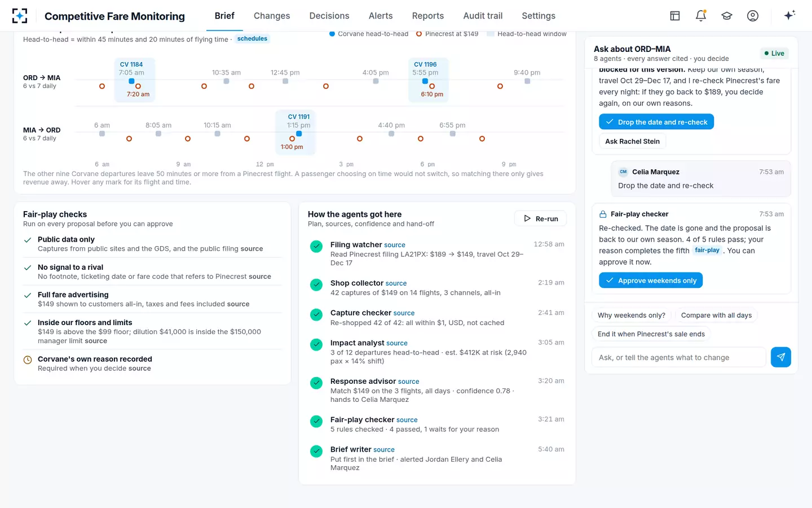Click Corvane head-to-head legend swatch
This screenshot has width=812, height=508.
332,34
